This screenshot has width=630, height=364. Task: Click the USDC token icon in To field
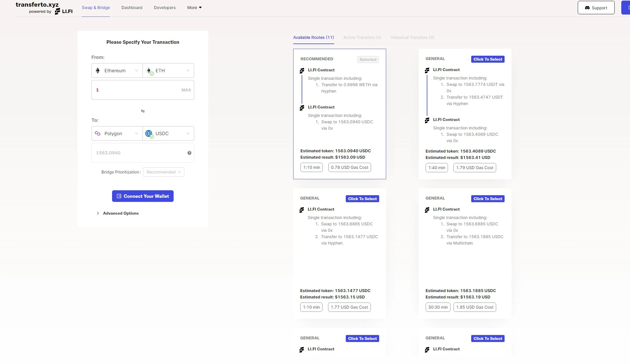tap(149, 133)
